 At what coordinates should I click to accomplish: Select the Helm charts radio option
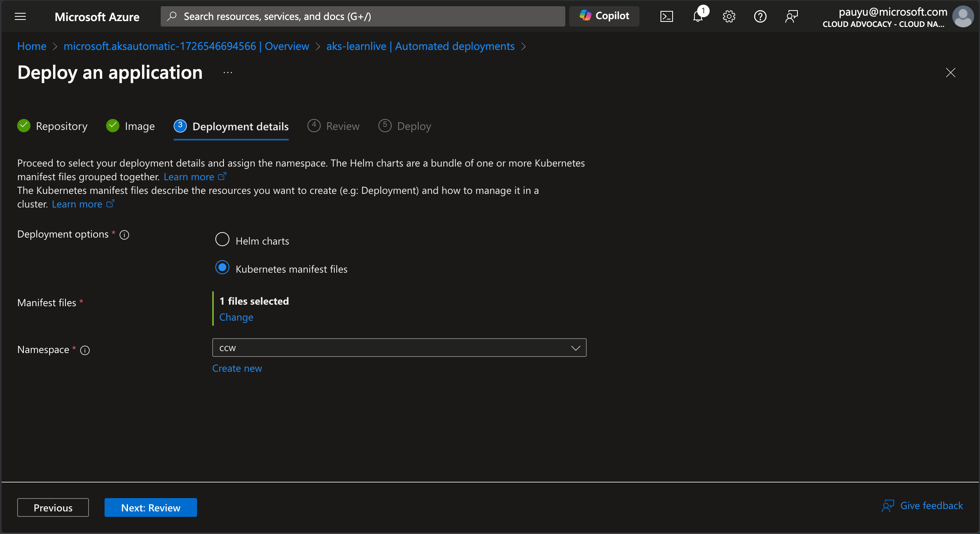tap(222, 239)
